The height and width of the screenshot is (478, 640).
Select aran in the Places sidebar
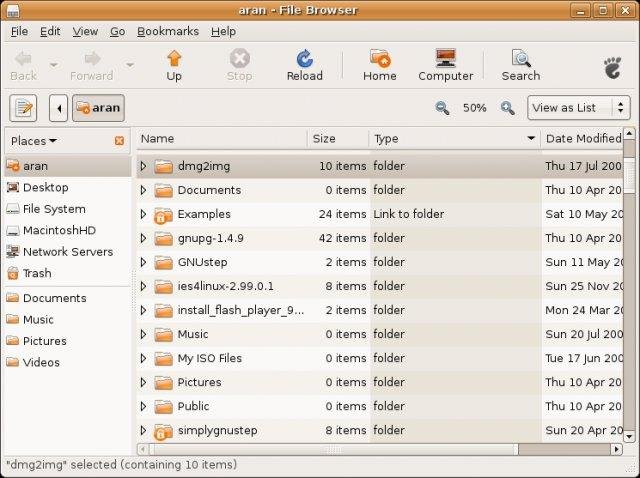tap(68, 166)
